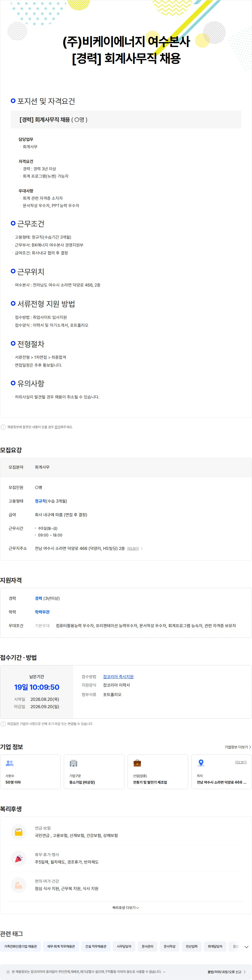Select the 재무·회계 직무채용관 tag

point(61,946)
